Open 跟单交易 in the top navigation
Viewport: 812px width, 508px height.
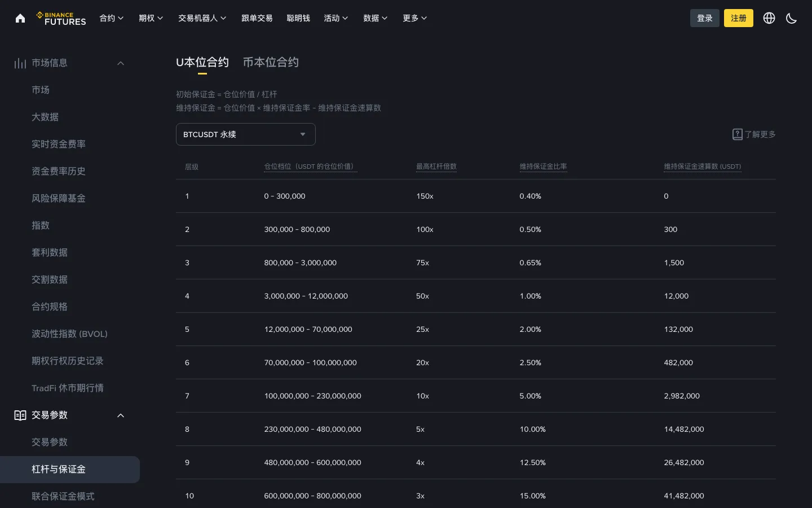point(257,18)
